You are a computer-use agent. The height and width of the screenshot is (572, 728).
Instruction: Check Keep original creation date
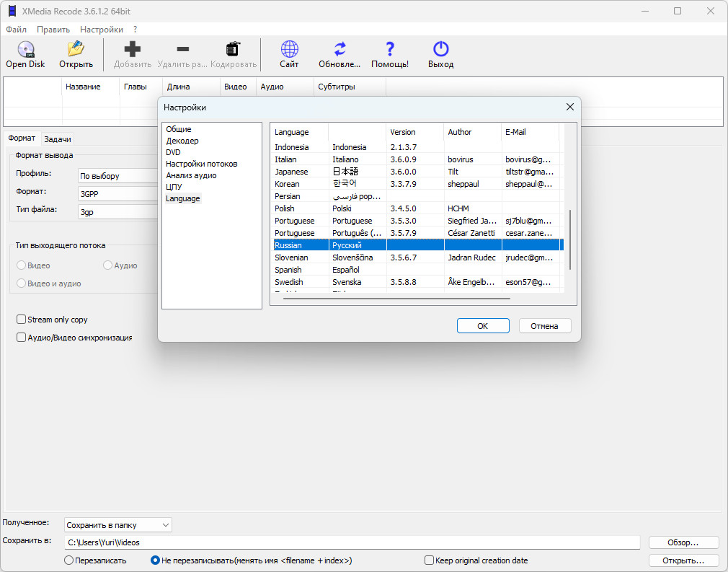(429, 560)
